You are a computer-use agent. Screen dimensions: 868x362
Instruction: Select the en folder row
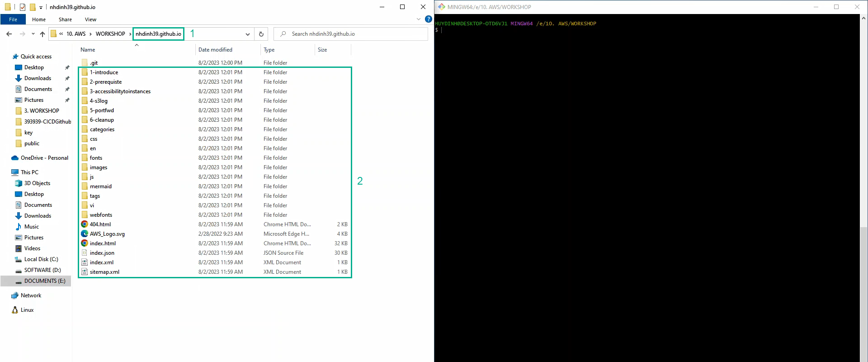[215, 148]
